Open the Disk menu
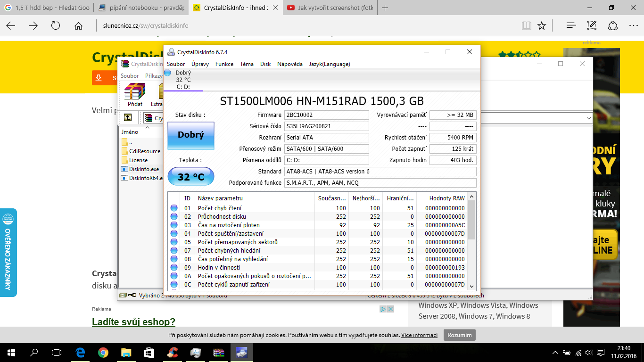644x362 pixels. coord(265,64)
